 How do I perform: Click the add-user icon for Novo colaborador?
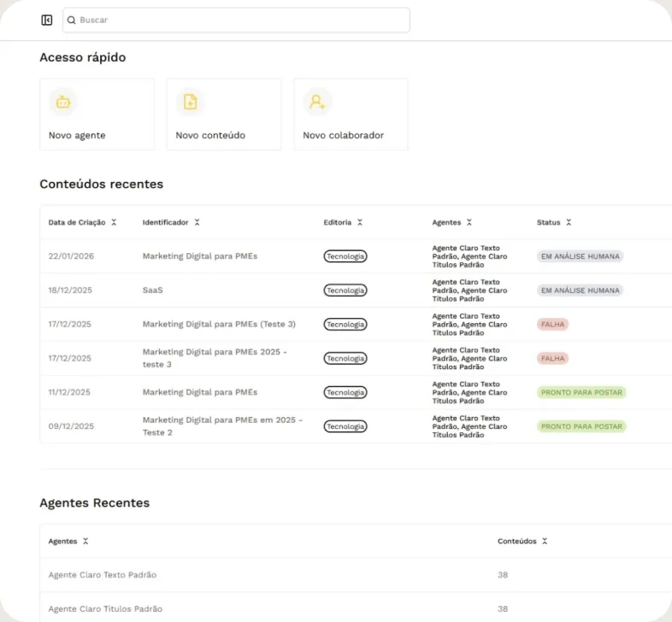(317, 102)
